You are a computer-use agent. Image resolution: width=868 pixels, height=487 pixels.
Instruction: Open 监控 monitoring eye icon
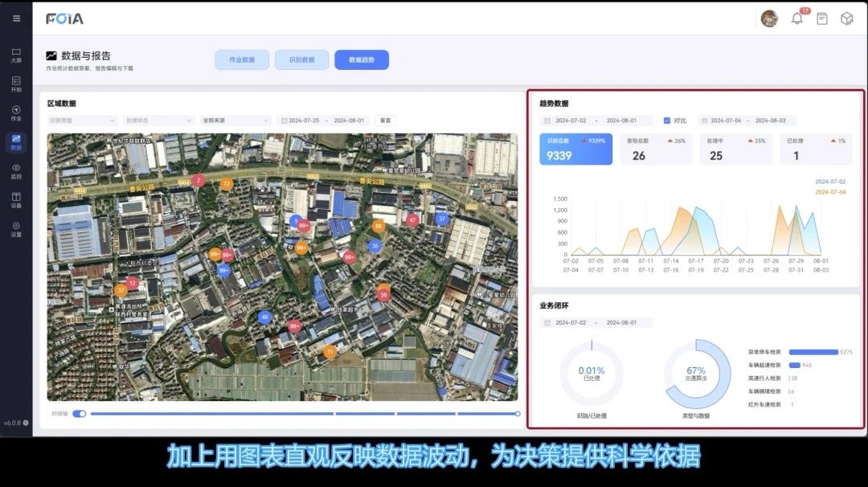click(16, 170)
